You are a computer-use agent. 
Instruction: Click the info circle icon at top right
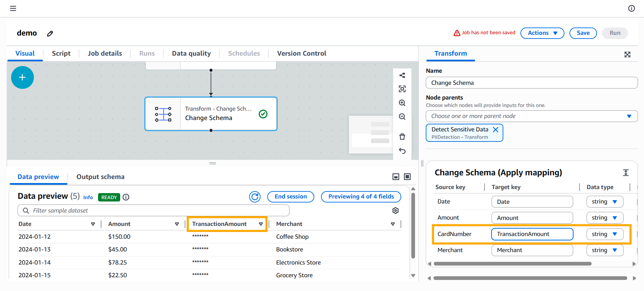coord(632,8)
